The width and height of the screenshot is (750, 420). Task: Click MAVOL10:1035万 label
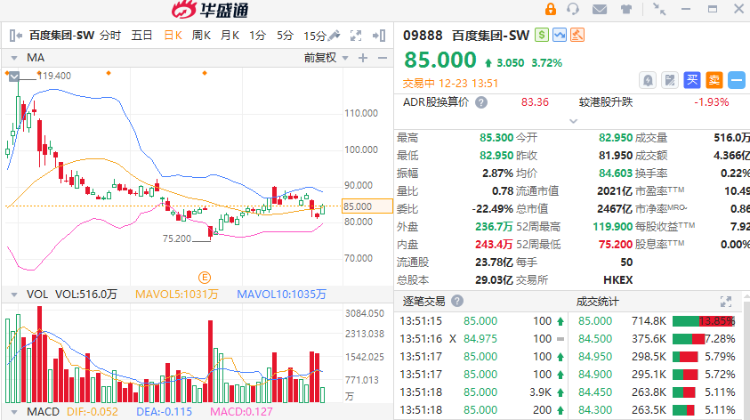click(282, 294)
